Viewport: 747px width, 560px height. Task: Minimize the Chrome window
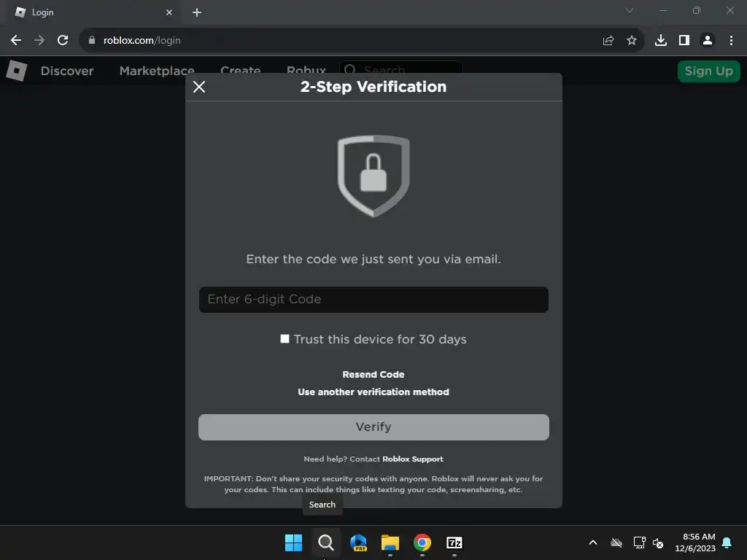[663, 10]
